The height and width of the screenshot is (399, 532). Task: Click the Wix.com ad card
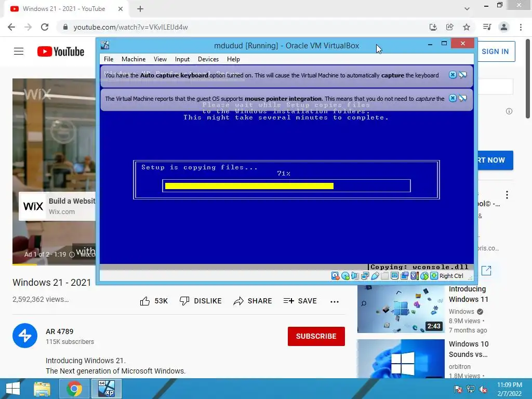57,206
